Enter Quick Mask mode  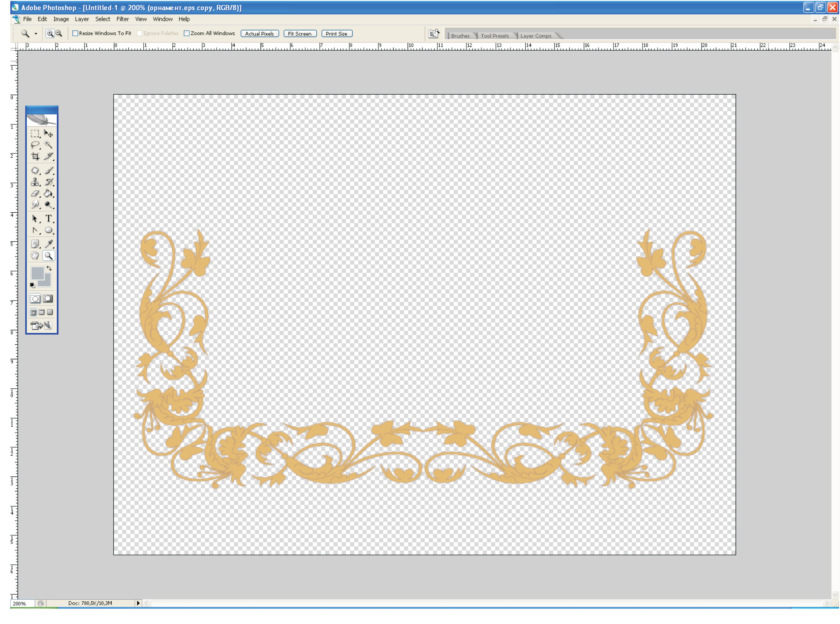(48, 299)
